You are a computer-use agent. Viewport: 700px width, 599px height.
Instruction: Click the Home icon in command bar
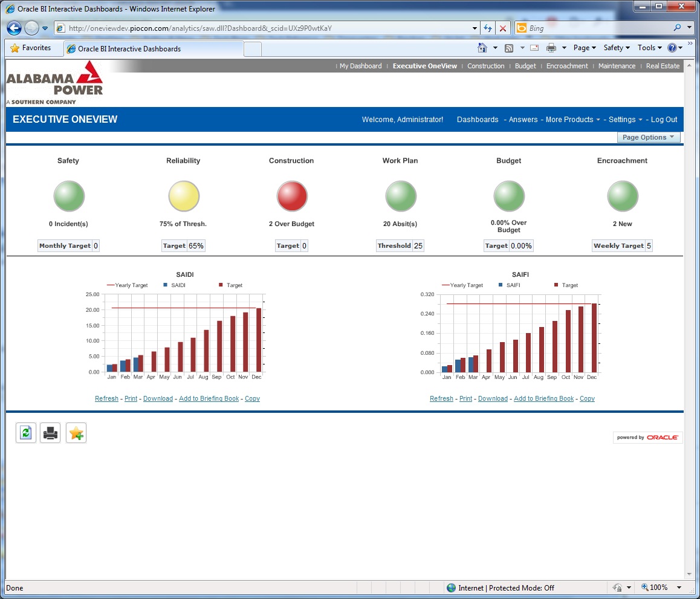(x=482, y=48)
